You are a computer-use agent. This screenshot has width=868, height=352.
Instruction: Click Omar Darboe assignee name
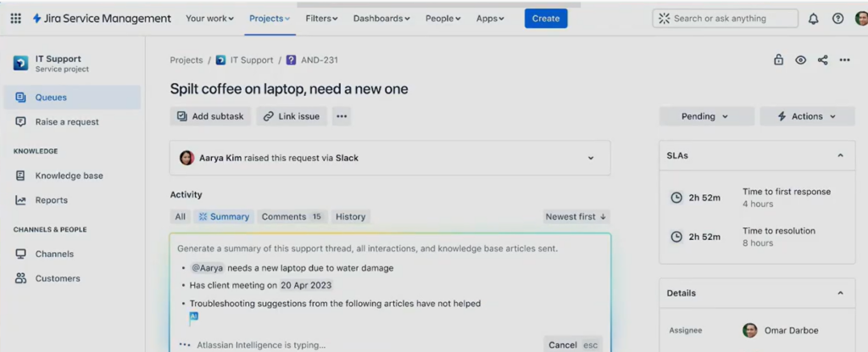(x=791, y=331)
